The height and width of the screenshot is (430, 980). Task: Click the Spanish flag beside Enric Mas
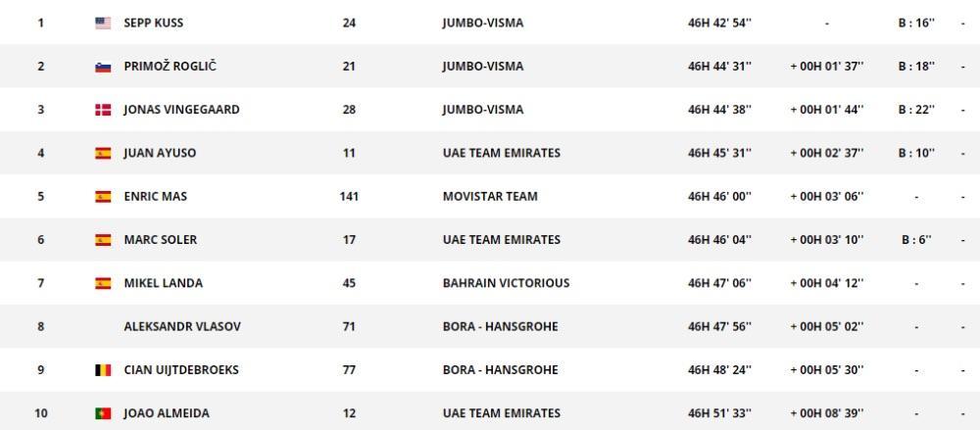pyautogui.click(x=103, y=196)
